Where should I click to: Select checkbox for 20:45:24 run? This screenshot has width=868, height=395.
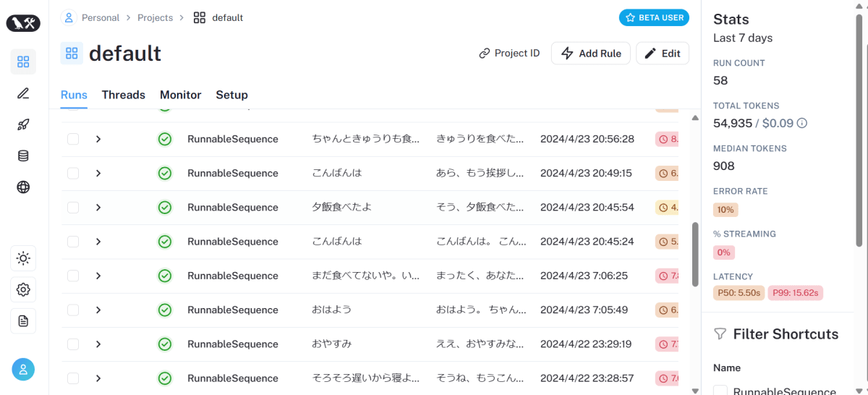(x=73, y=242)
